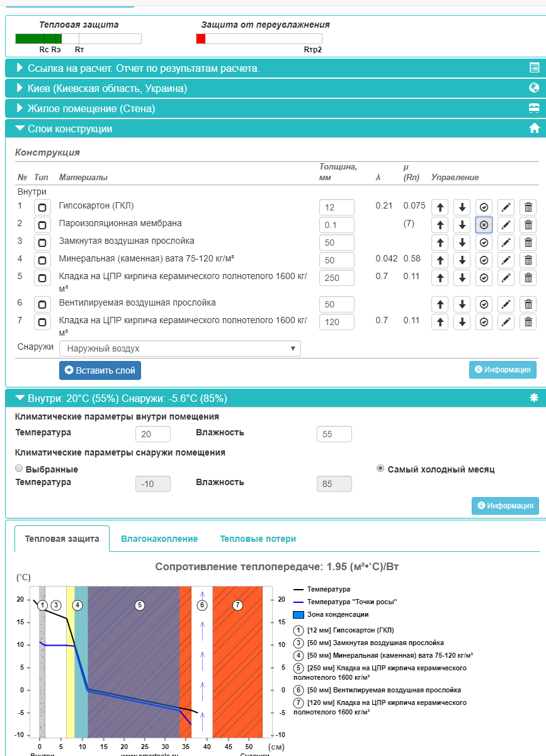The image size is (546, 756).
Task: Click blue Зона конденсации legend swatch
Action: [x=298, y=614]
